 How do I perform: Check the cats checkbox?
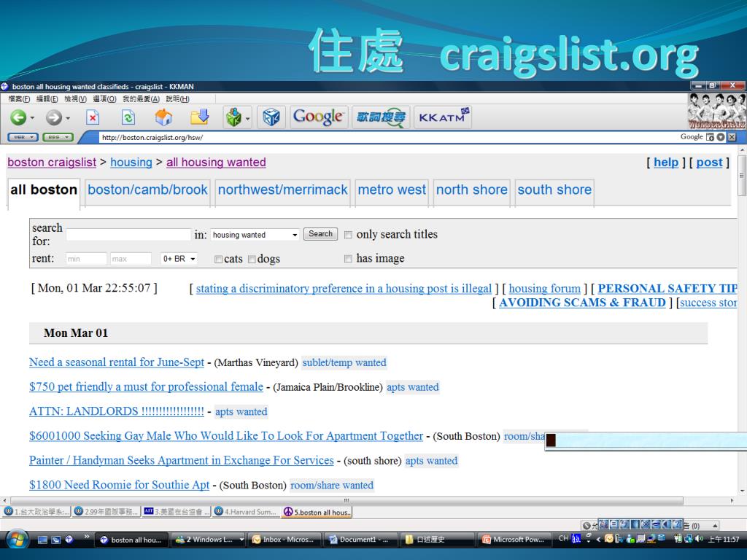pyautogui.click(x=218, y=259)
